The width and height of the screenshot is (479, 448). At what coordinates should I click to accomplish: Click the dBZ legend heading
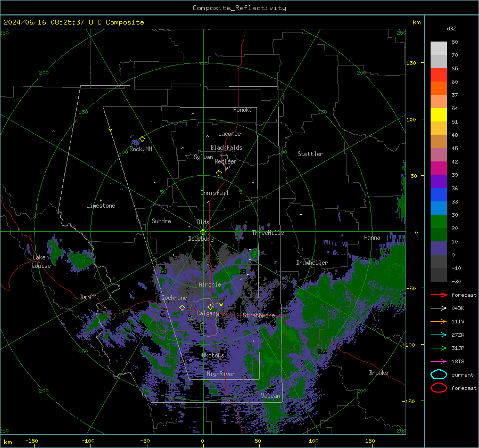click(x=451, y=28)
